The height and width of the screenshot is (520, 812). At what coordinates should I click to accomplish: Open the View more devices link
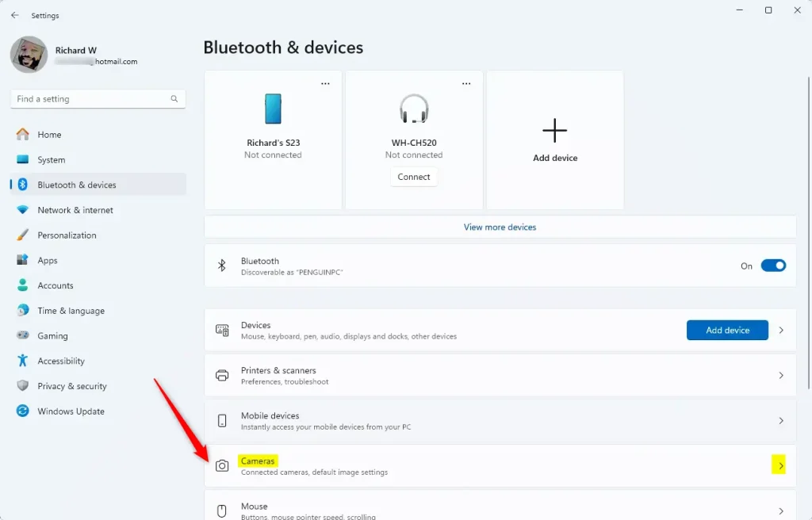500,227
